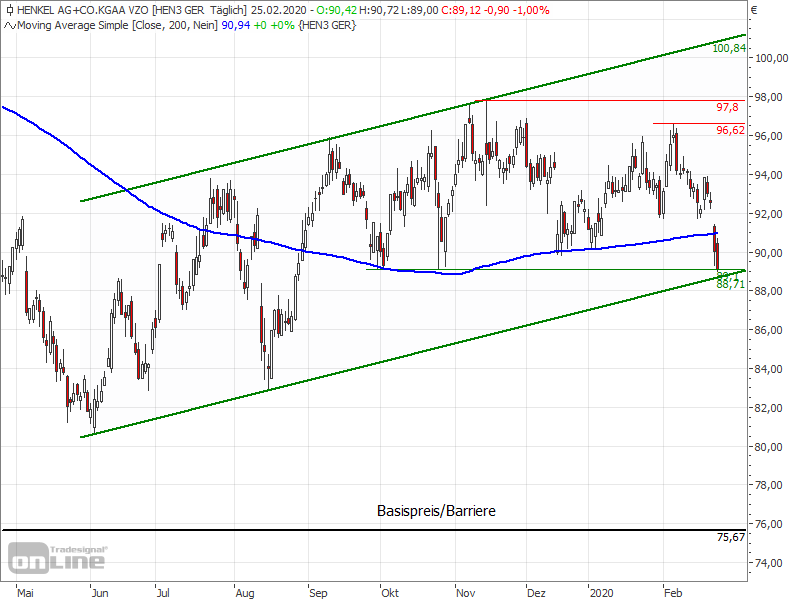The width and height of the screenshot is (800, 600).
Task: Click the 82,00 price axis label
Action: [768, 408]
